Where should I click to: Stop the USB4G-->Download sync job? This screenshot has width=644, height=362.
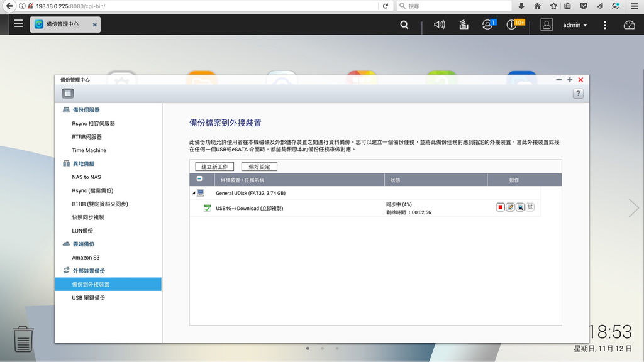point(500,207)
